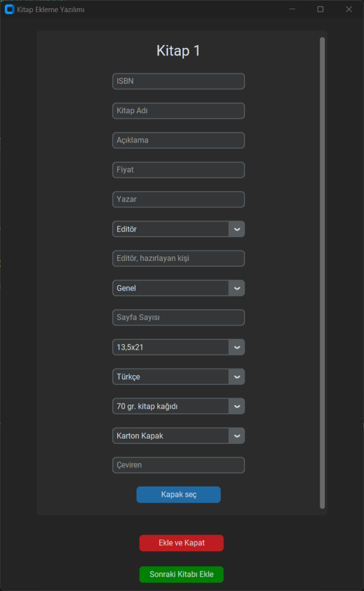Click the red Ekle ve Kapat button

181,543
